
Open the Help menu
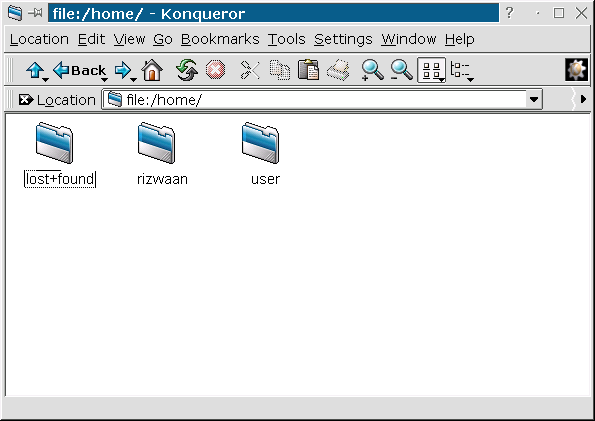(460, 39)
